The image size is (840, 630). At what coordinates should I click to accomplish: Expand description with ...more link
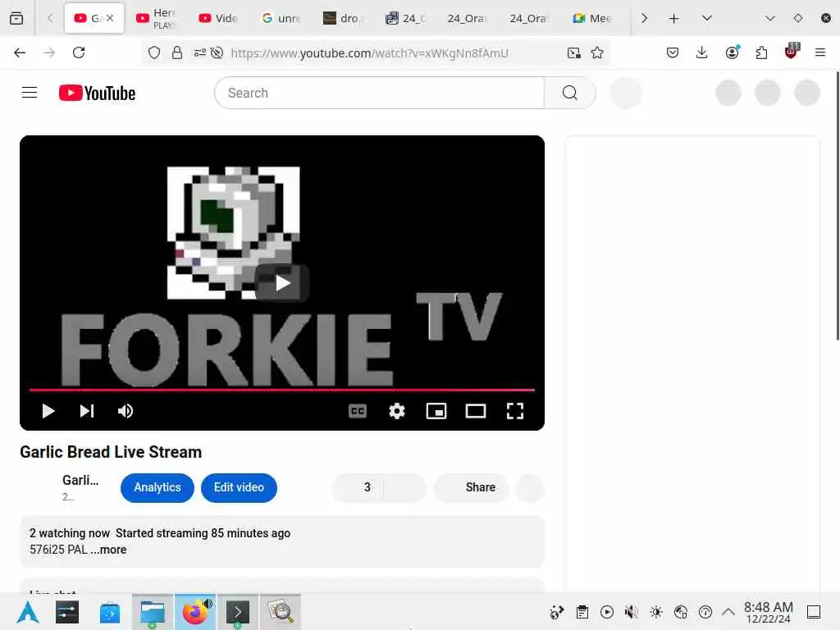pos(109,550)
